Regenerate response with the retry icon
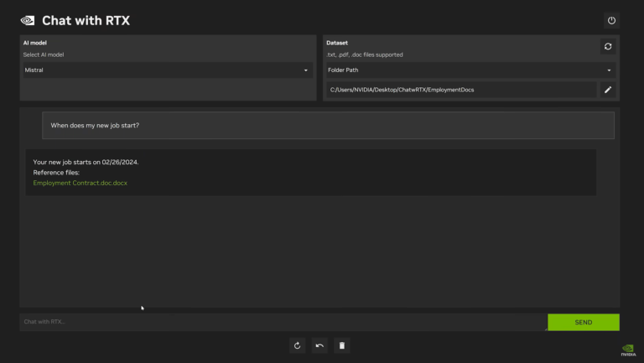Viewport: 644px width, 363px height. [298, 345]
